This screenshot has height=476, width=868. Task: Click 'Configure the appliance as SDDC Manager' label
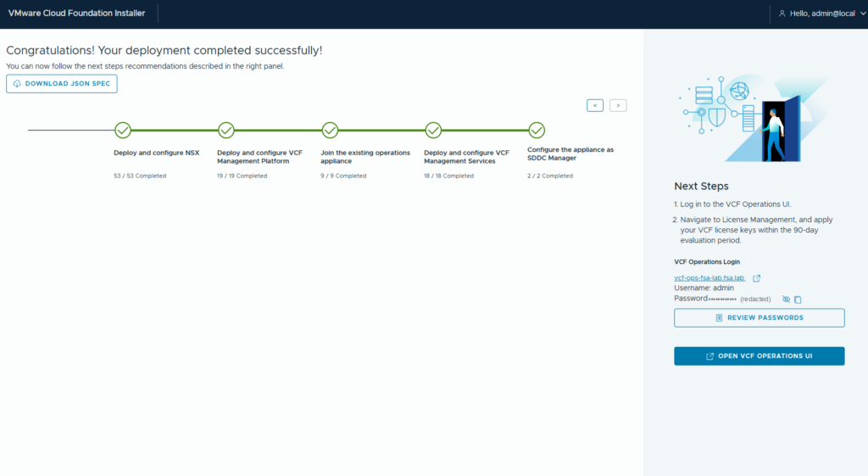coord(570,154)
